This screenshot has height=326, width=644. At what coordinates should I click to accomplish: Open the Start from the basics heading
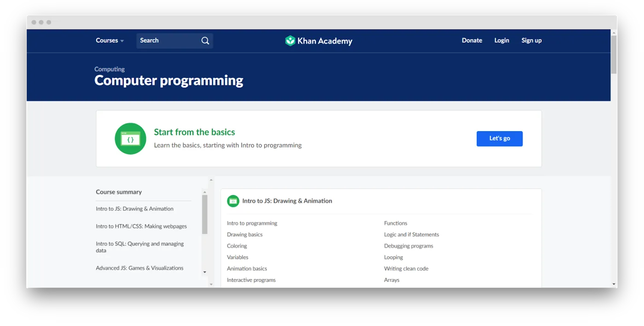[194, 132]
